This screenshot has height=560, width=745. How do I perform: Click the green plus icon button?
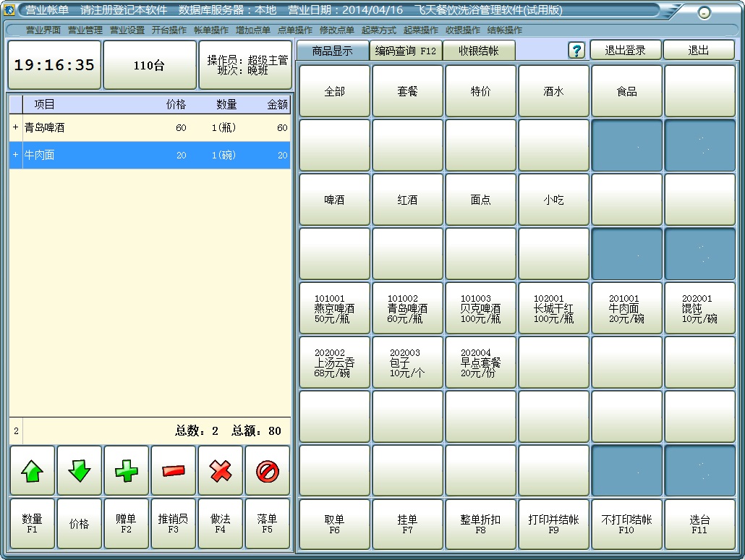(127, 471)
